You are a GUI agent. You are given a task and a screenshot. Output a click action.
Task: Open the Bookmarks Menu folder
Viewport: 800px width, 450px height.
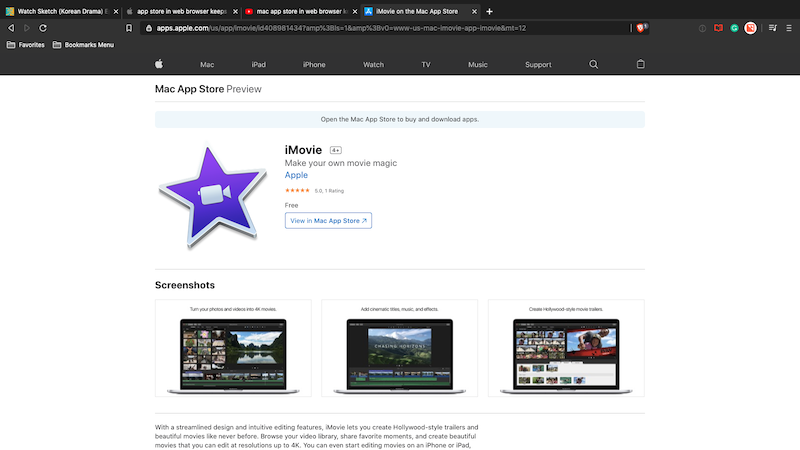point(83,45)
